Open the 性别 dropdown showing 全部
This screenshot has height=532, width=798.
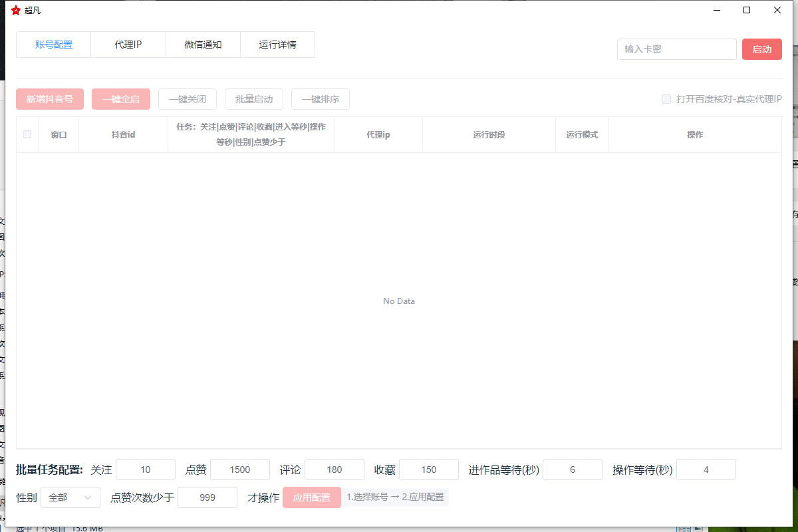[x=70, y=497]
